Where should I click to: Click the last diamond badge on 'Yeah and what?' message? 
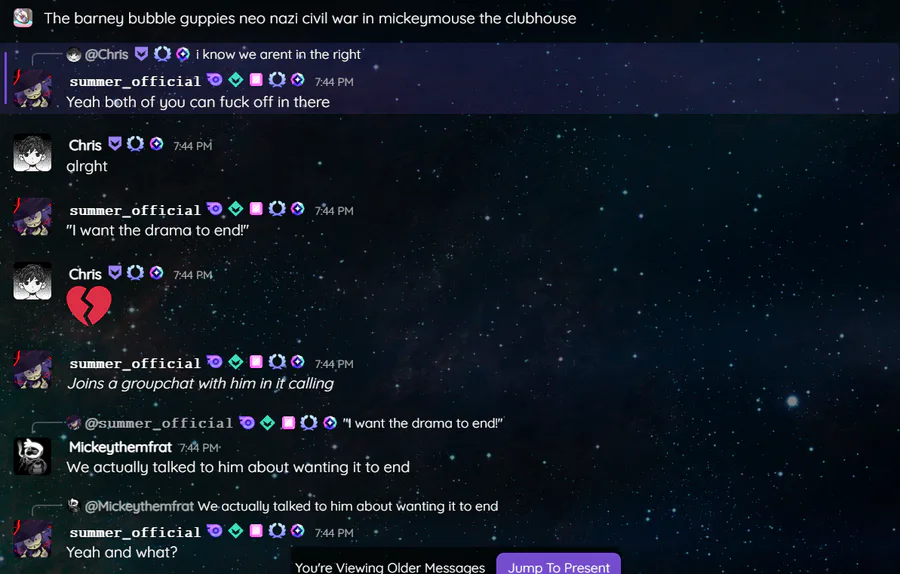pyautogui.click(x=297, y=530)
